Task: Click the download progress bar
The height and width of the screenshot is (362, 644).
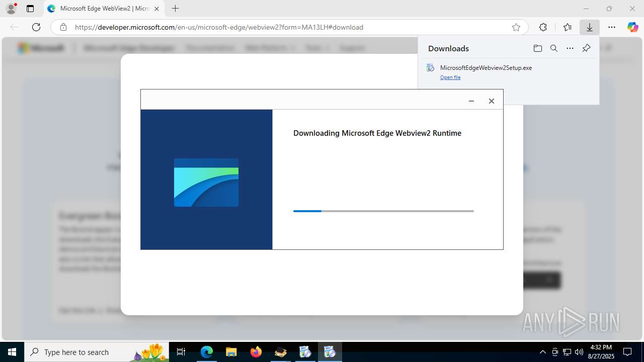Action: click(383, 211)
